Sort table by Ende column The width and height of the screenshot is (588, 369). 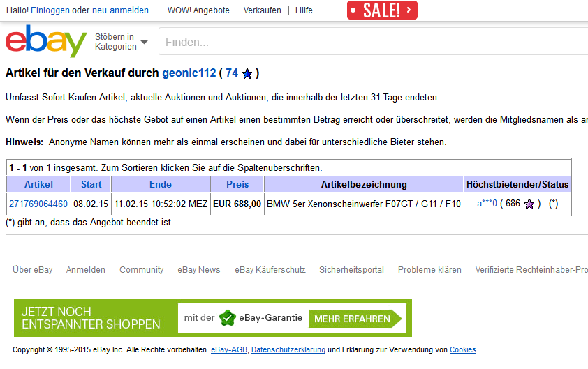pos(161,184)
